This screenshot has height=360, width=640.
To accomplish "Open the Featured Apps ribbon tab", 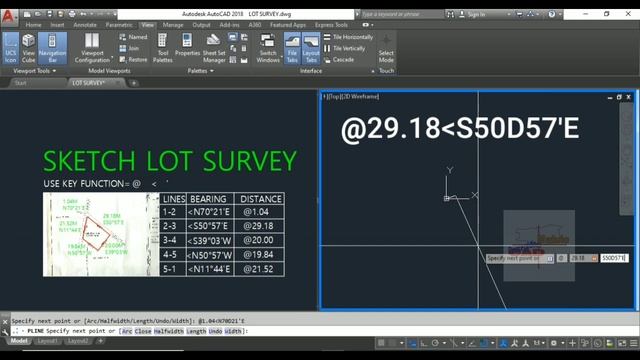I will tap(288, 25).
